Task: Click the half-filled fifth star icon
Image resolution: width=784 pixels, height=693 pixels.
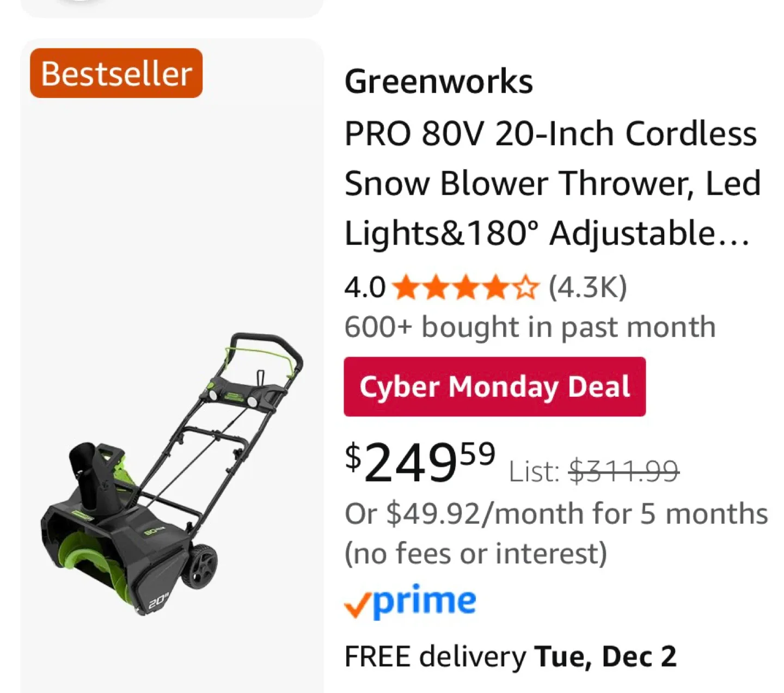Action: [x=524, y=287]
